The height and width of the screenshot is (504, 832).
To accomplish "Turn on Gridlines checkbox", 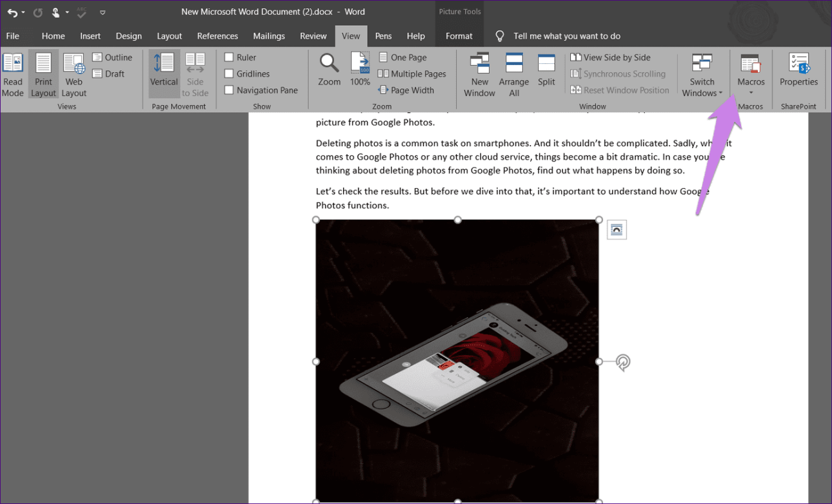I will point(229,74).
